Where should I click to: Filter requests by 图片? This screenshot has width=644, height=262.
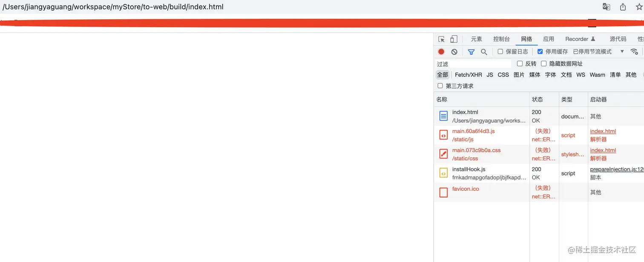pyautogui.click(x=519, y=75)
